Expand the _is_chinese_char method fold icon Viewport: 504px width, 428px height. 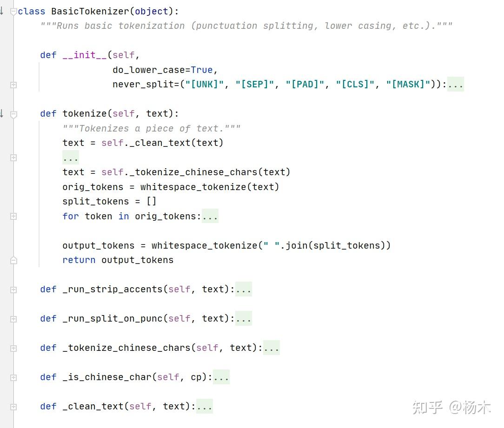13,377
